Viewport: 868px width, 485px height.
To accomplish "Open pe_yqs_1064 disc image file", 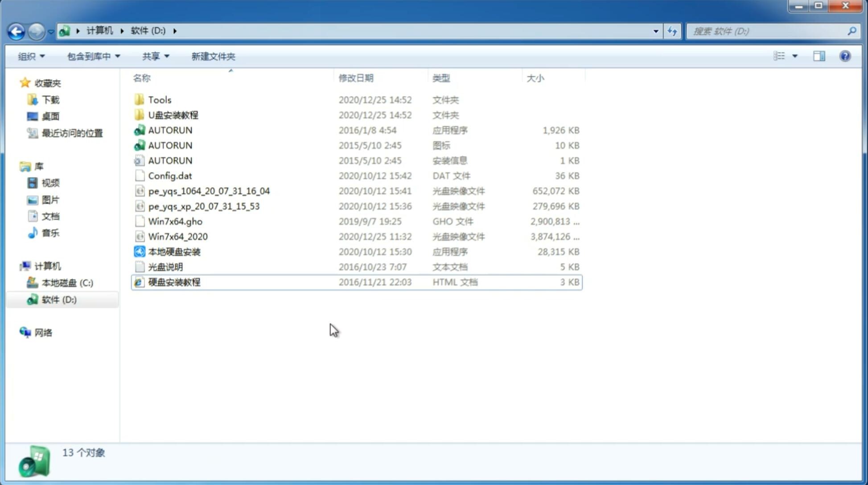I will point(209,191).
